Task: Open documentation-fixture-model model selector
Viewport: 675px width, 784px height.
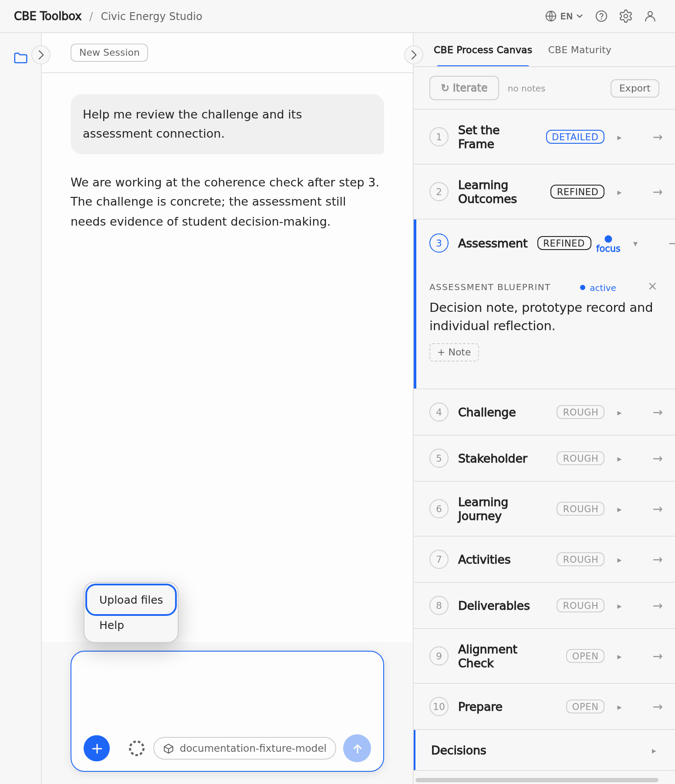Action: pyautogui.click(x=245, y=748)
